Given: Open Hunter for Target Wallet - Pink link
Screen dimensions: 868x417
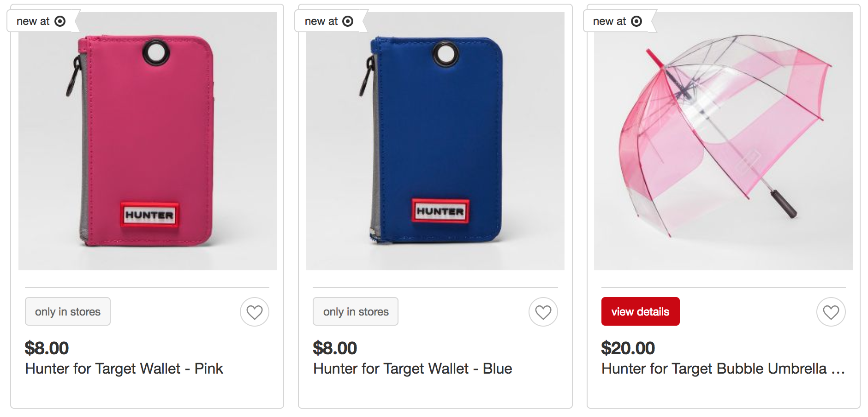Looking at the screenshot, I should pos(124,369).
